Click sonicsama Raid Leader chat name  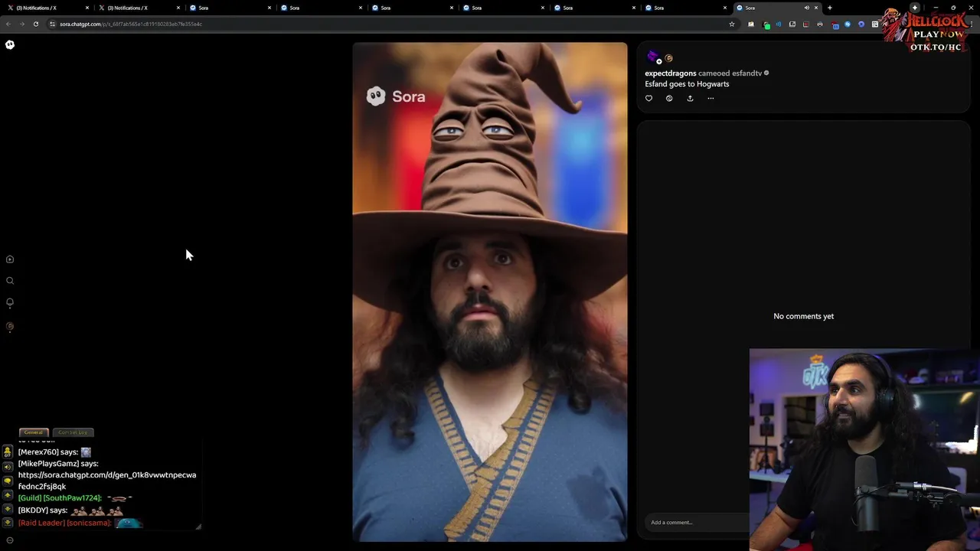[89, 523]
